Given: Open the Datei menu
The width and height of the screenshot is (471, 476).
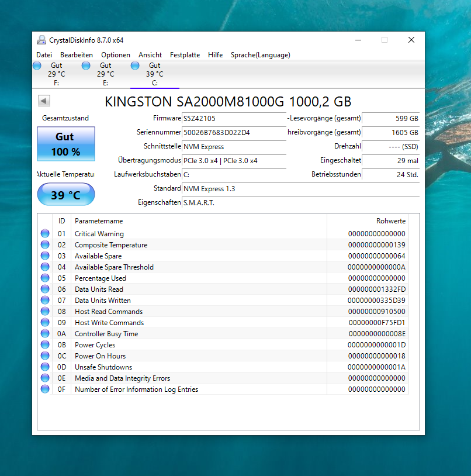Looking at the screenshot, I should [44, 55].
